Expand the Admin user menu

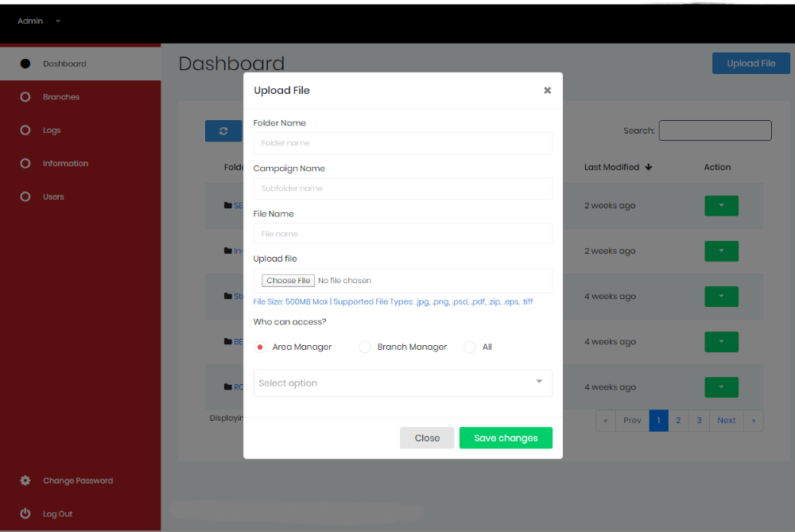tap(40, 21)
